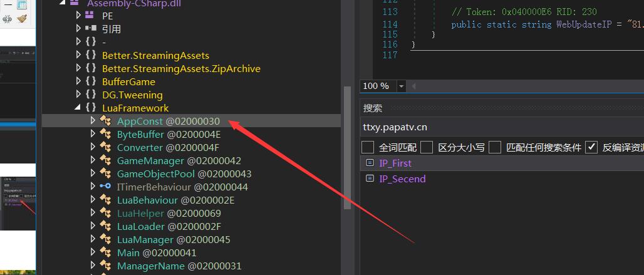Click the AppConst class icon
Screen dimensions: 644x275
point(106,122)
